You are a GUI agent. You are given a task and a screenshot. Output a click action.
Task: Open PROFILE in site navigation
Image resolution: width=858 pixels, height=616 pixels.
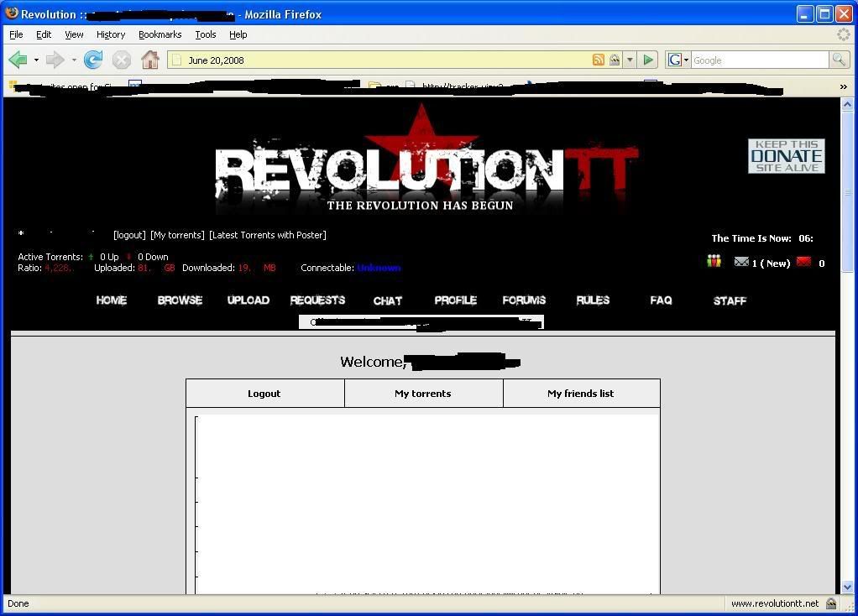tap(455, 300)
